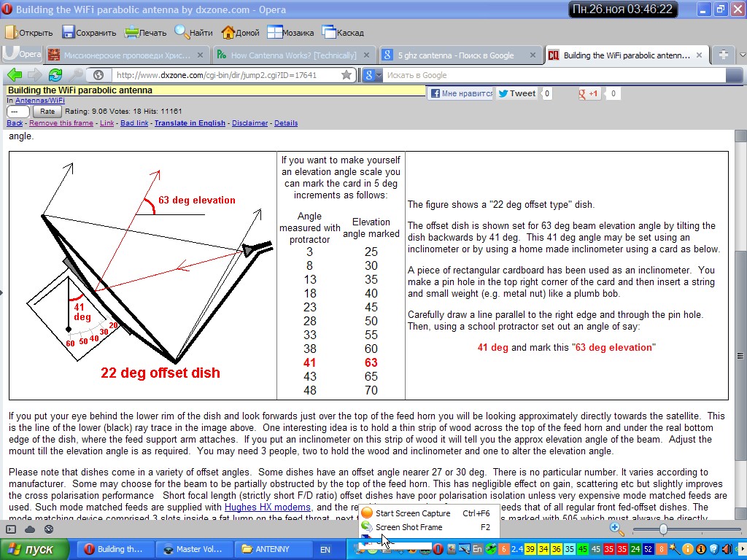
Task: Switch to How Cantenna Works tab
Action: click(x=293, y=55)
